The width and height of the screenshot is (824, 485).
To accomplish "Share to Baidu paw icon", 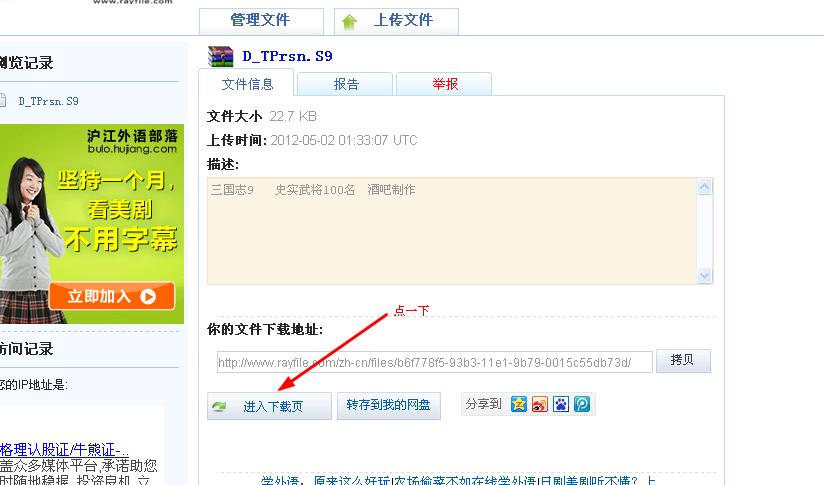I will [x=561, y=404].
